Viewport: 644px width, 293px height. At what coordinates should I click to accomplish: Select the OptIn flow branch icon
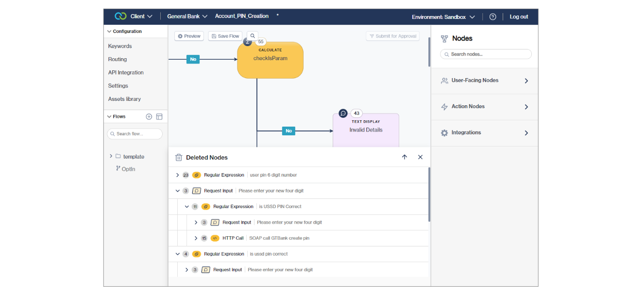click(118, 168)
